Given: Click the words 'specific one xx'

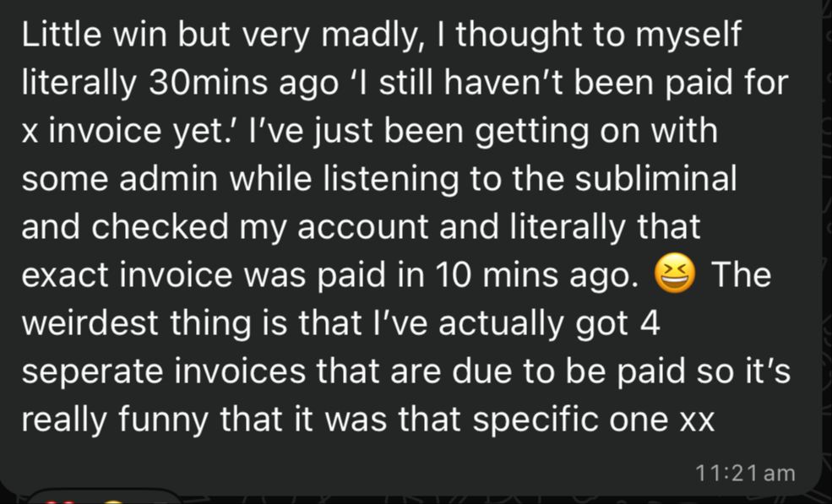Looking at the screenshot, I should 593,420.
